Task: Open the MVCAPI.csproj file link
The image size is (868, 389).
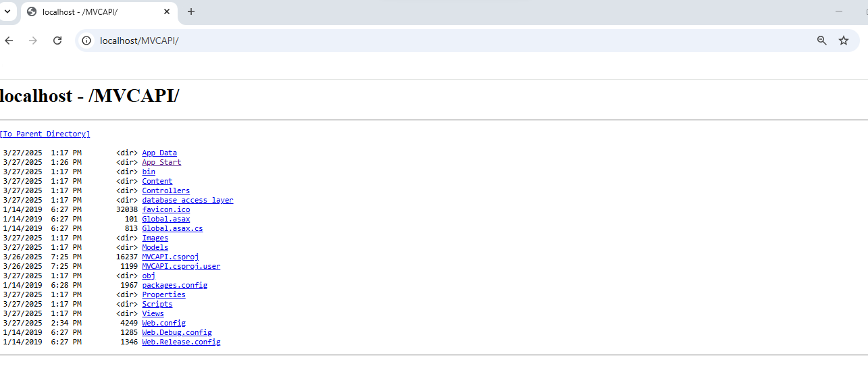Action: pos(170,257)
